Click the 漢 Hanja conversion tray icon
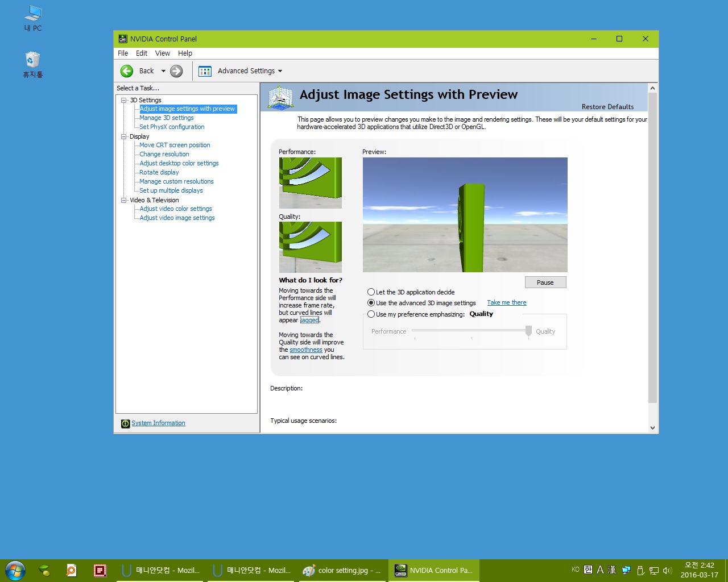Viewport: 728px width, 582px height. pyautogui.click(x=612, y=569)
